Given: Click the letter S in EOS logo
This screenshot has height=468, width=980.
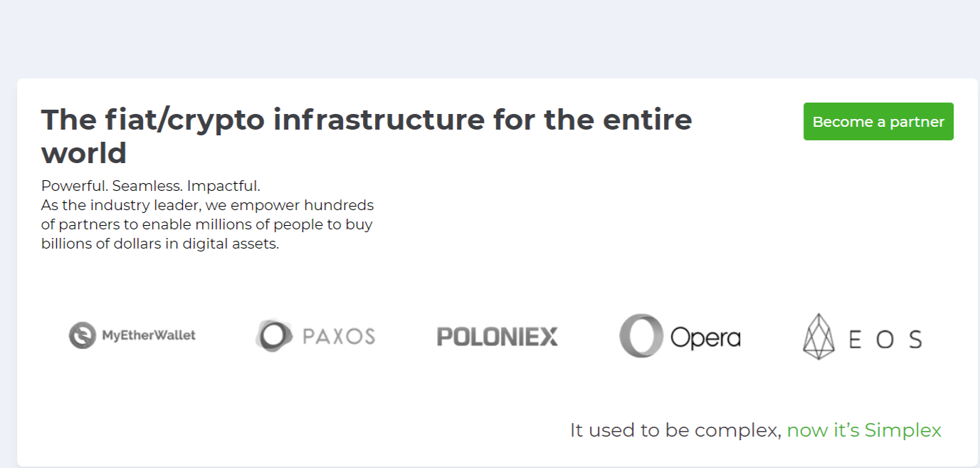Looking at the screenshot, I should coord(915,339).
